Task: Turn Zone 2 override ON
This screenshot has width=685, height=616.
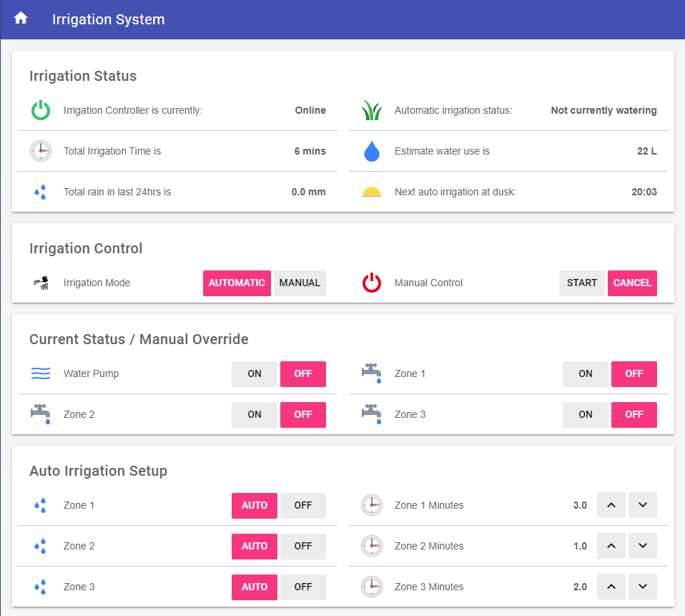Action: pyautogui.click(x=255, y=414)
